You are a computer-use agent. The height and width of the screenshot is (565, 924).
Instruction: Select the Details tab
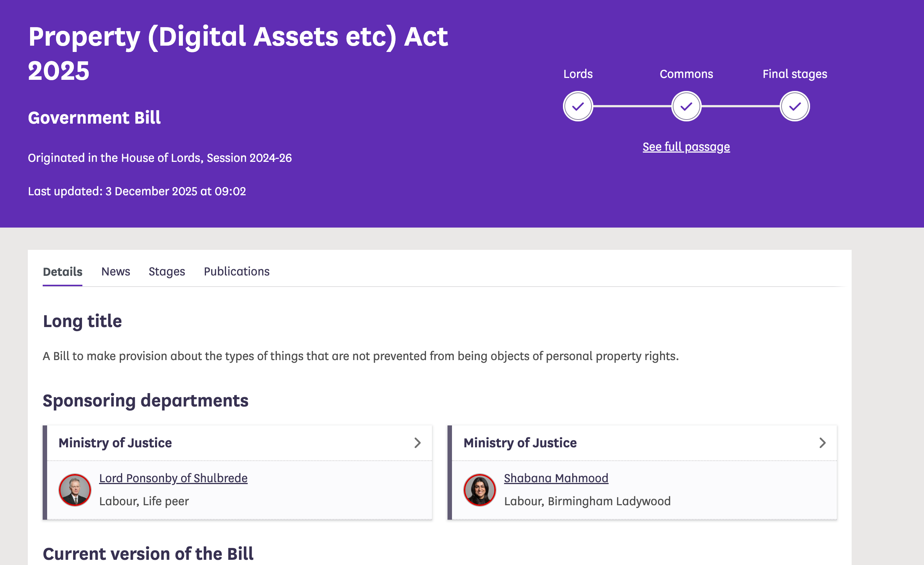[x=63, y=271]
